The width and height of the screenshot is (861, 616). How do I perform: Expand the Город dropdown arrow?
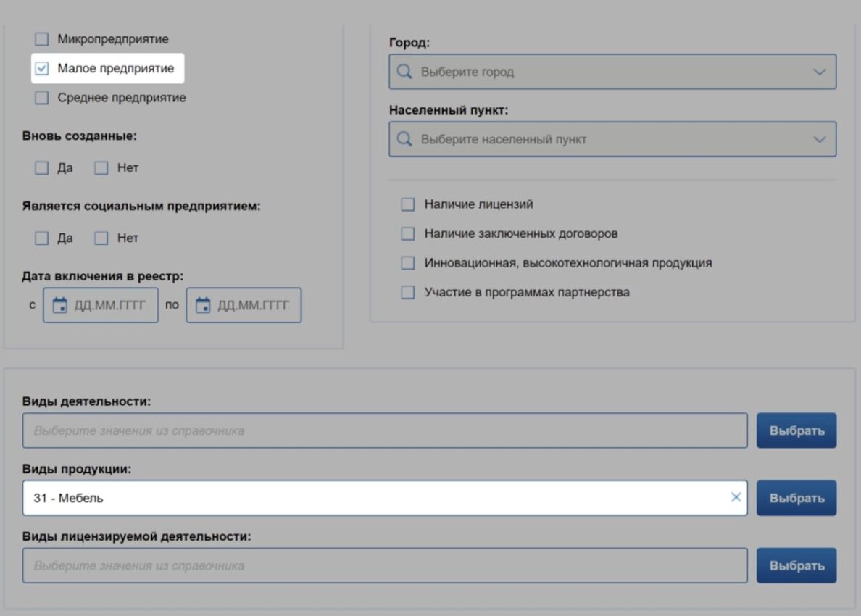[x=819, y=72]
